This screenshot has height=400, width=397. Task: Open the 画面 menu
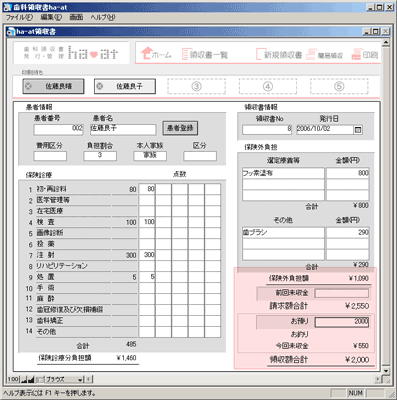tap(76, 17)
